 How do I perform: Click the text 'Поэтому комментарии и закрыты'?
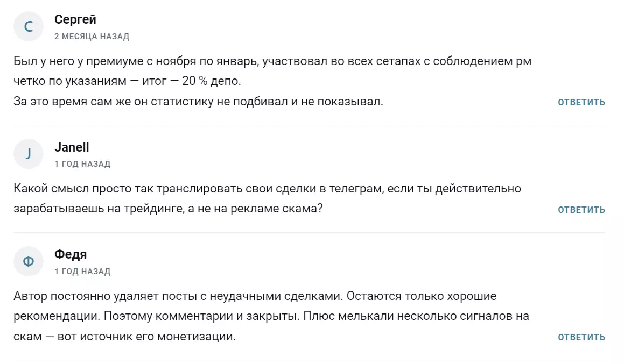point(201,316)
